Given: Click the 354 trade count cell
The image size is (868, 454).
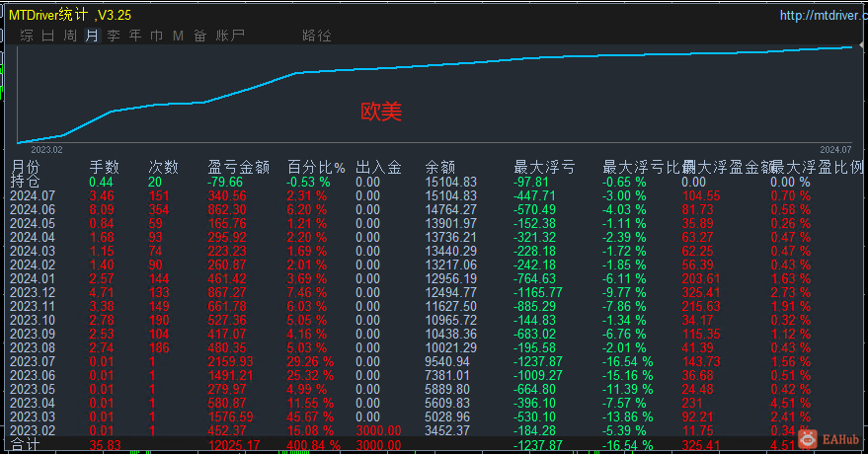Looking at the screenshot, I should click(x=159, y=209).
